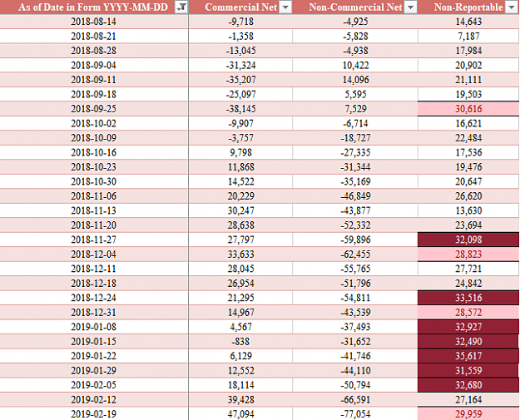Select the Non-Commercial Net header cell
The height and width of the screenshot is (420, 520).
[355, 7]
